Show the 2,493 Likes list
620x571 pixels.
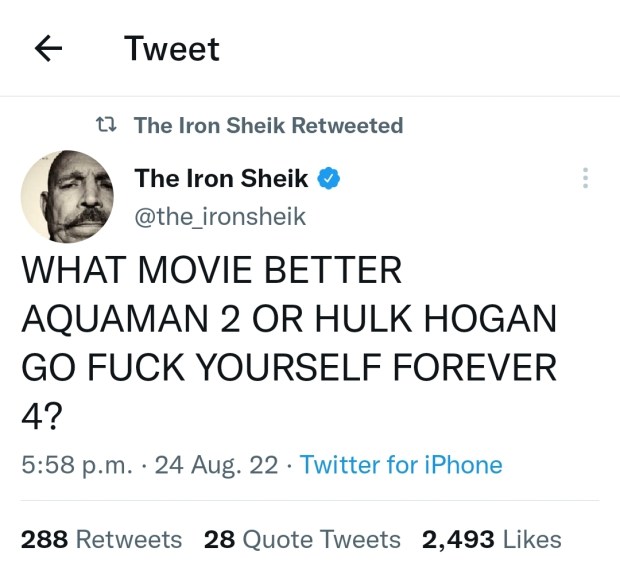[x=491, y=539]
